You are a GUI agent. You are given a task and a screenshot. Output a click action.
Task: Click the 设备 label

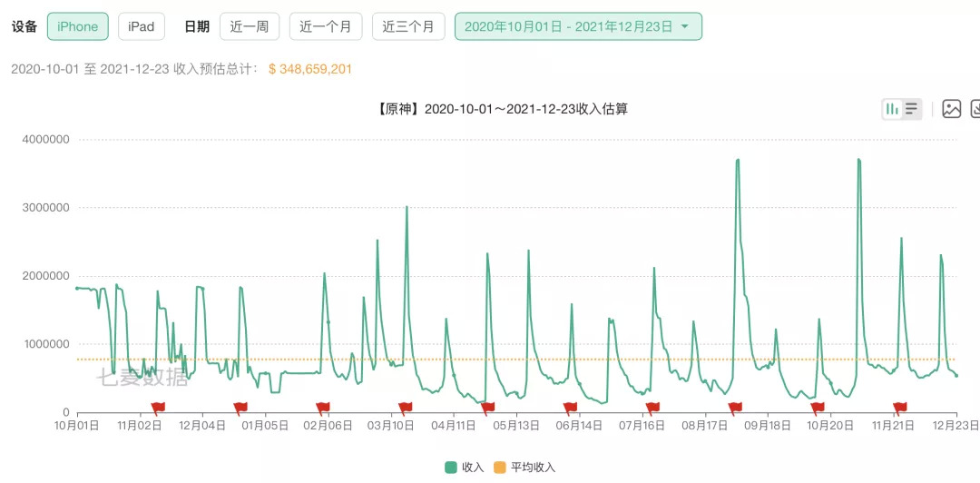point(24,26)
